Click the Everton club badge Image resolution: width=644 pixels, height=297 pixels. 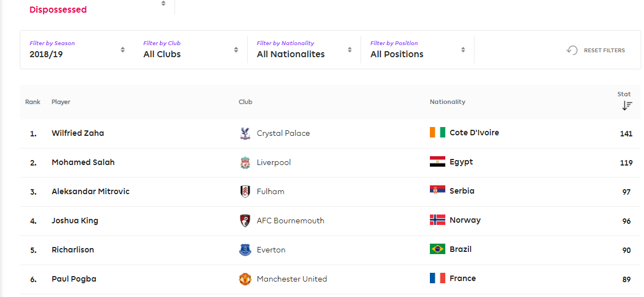(245, 250)
